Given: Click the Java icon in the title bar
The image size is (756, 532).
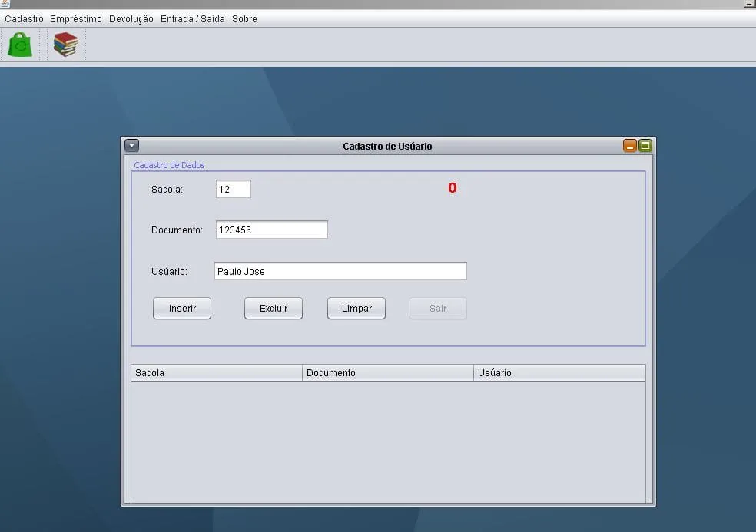Looking at the screenshot, I should [x=5, y=4].
